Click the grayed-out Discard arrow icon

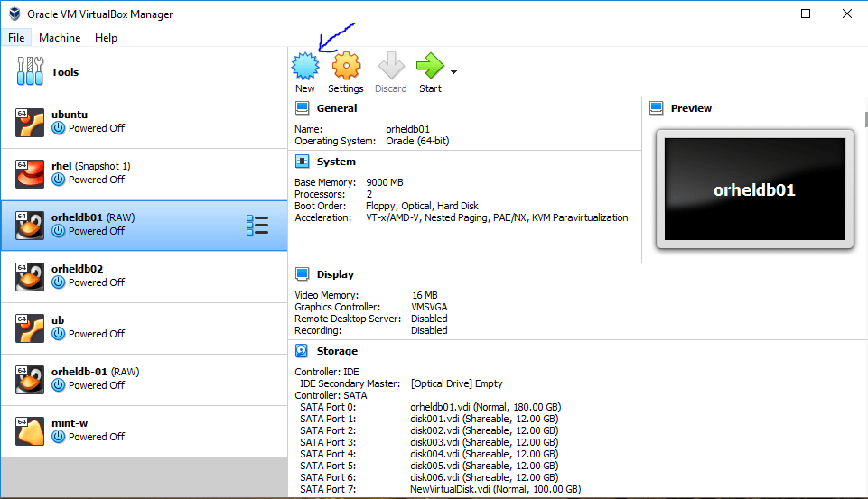pos(391,66)
